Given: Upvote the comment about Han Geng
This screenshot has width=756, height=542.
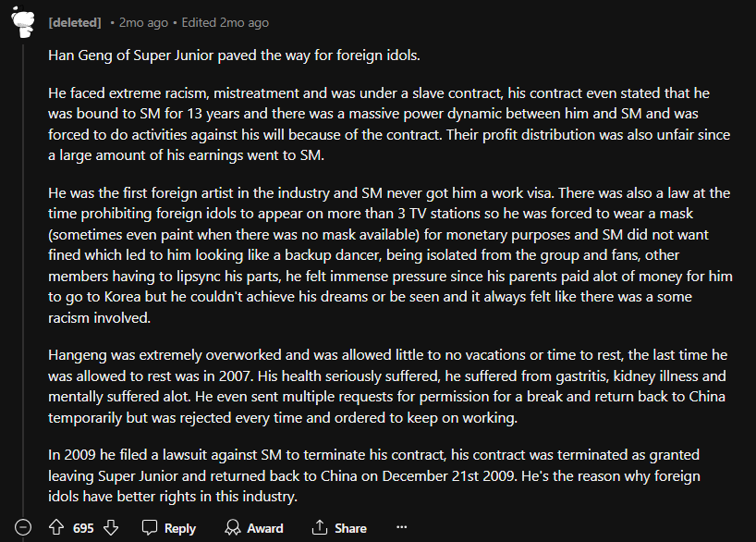Looking at the screenshot, I should point(55,527).
